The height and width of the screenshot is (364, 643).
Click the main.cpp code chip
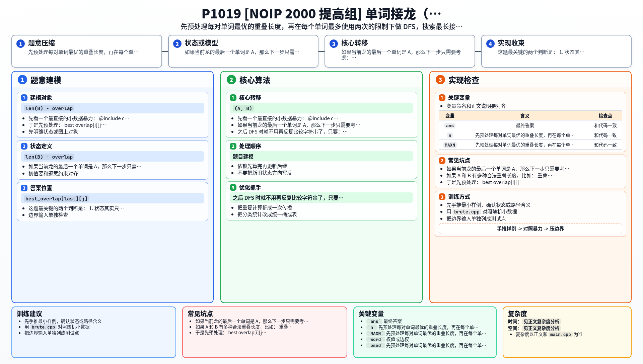coord(560,335)
